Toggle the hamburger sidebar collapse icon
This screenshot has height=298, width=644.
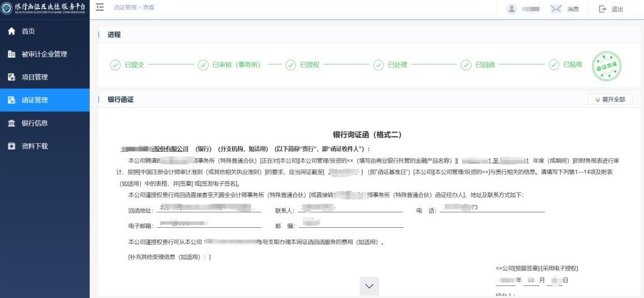(100, 8)
